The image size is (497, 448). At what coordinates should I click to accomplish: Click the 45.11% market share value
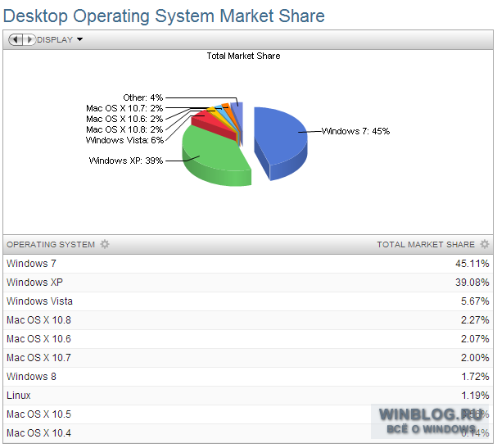click(x=472, y=264)
